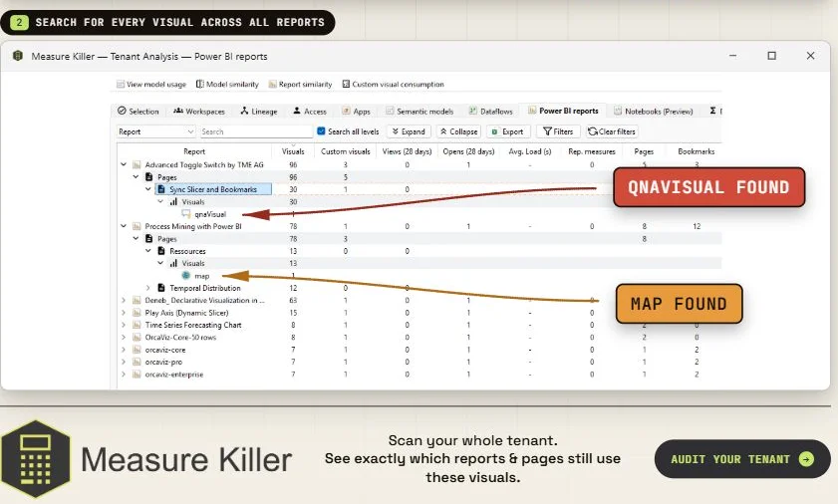Focus the Search input field
This screenshot has width=838, height=504.
255,131
